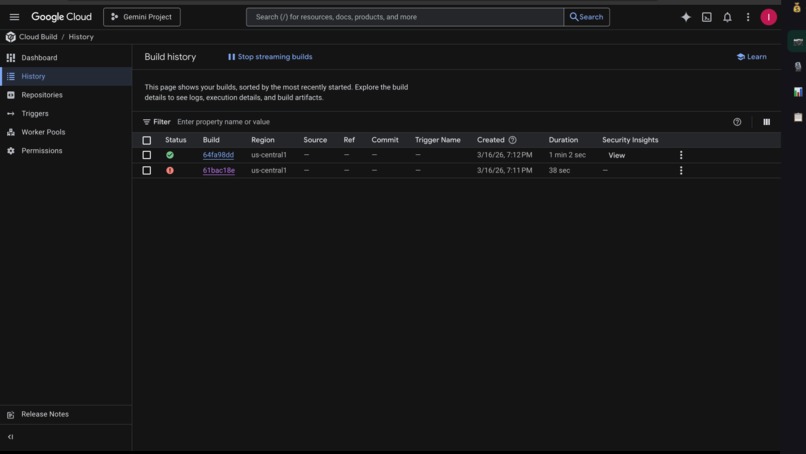The height and width of the screenshot is (454, 806).
Task: Click the Commit column header
Action: (385, 140)
